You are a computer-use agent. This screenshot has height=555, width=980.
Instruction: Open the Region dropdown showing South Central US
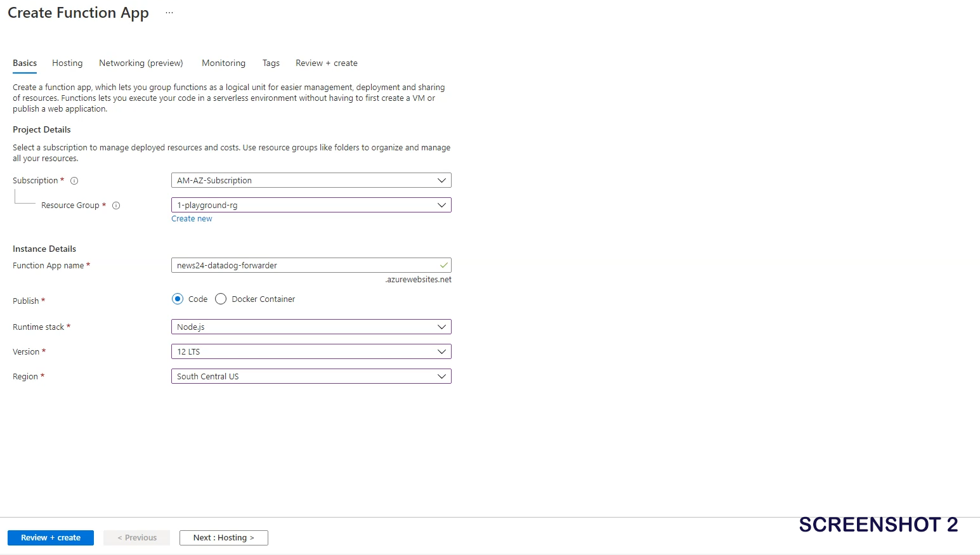click(311, 376)
